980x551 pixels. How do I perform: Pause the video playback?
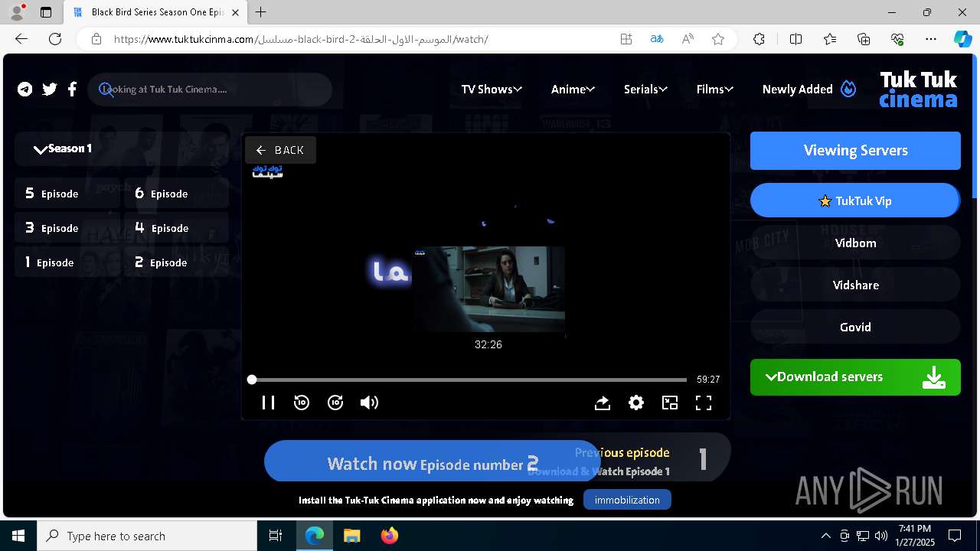(x=268, y=403)
